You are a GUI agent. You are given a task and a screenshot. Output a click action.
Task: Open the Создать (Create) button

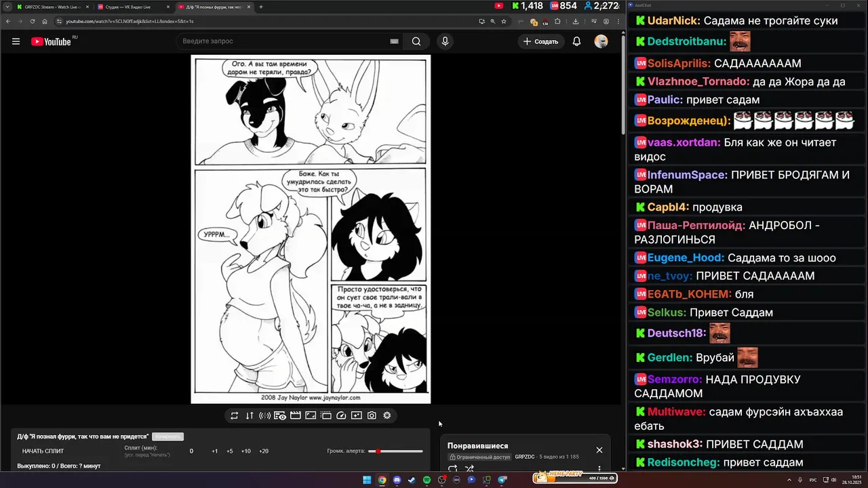coord(540,41)
